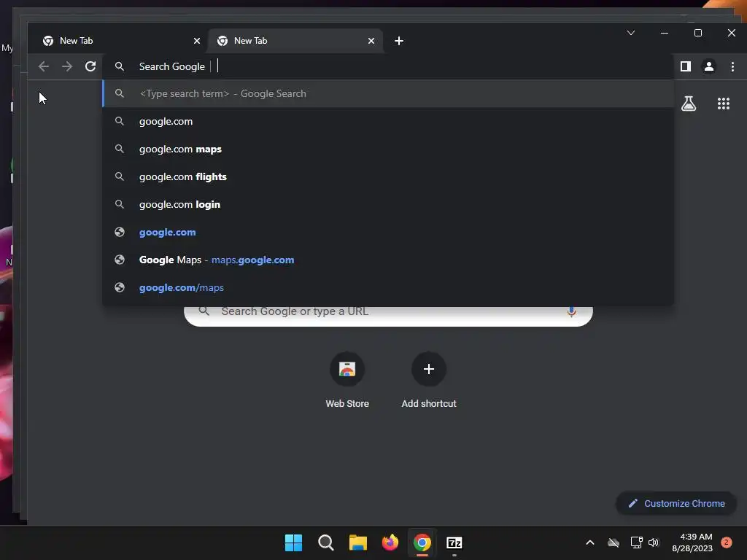Open the tab search dropdown chevron
Image resolution: width=747 pixels, height=560 pixels.
631,33
